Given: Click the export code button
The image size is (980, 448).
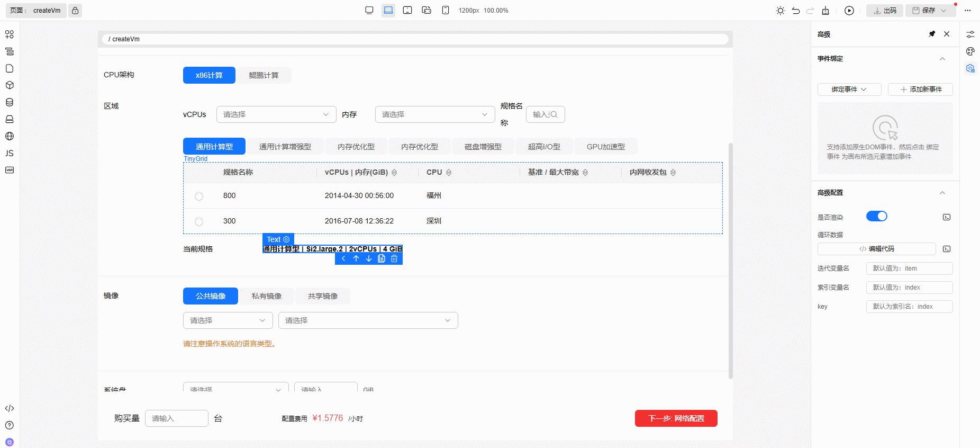Looking at the screenshot, I should coord(885,11).
